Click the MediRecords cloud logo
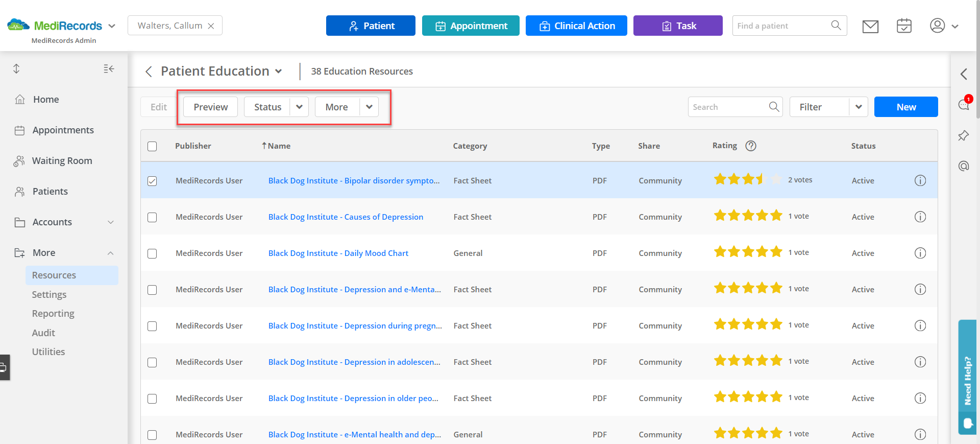 pos(18,25)
